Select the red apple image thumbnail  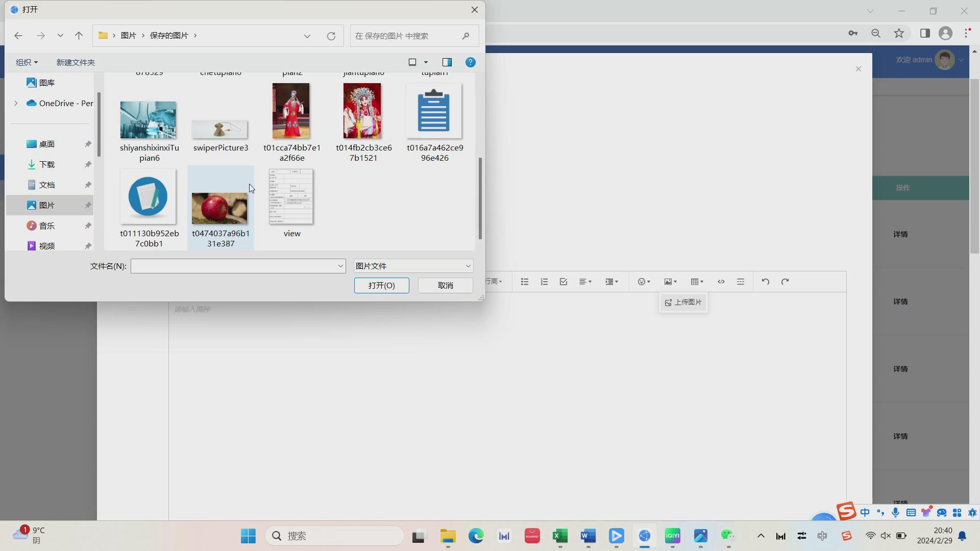coord(219,208)
